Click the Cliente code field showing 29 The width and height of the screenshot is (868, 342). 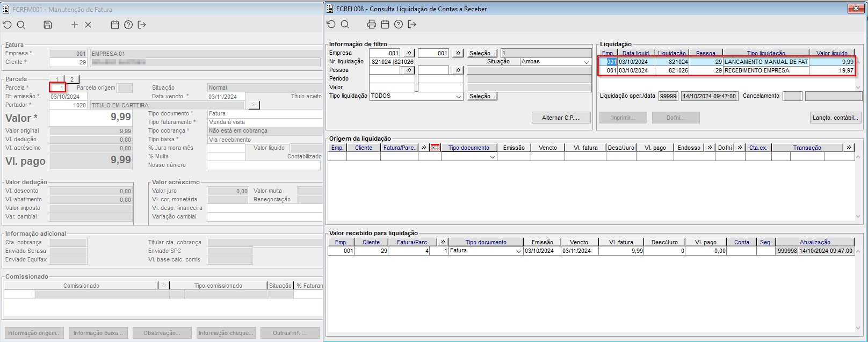pos(68,62)
